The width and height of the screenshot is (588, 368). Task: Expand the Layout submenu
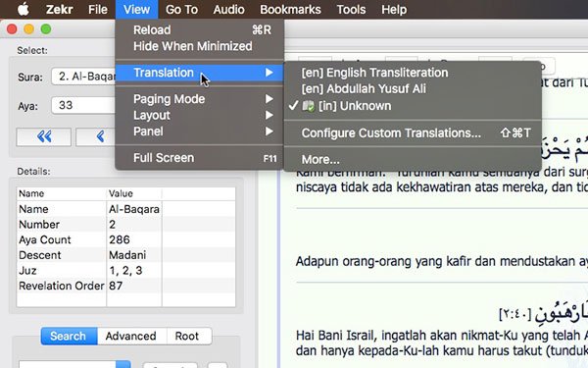199,115
